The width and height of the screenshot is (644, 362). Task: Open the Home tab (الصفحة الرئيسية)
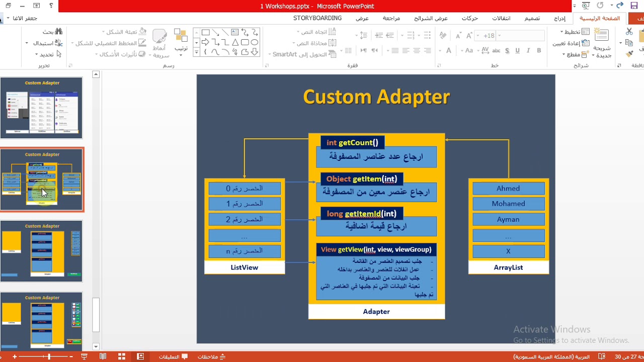599,18
